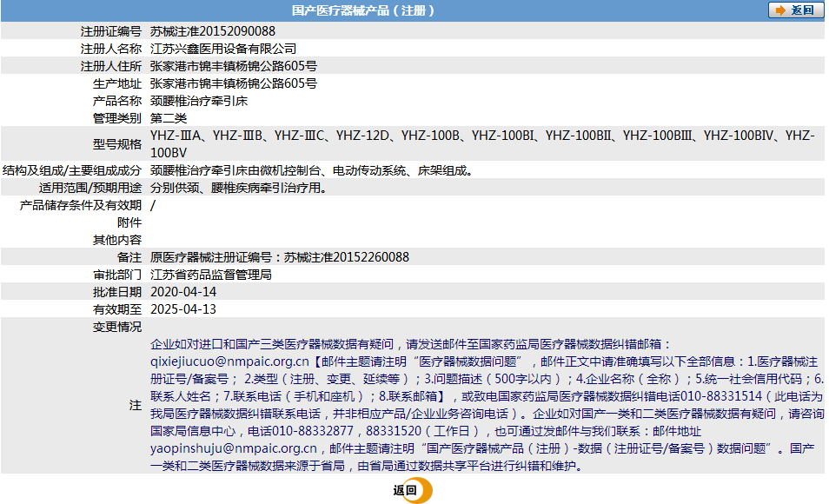The image size is (829, 504).
Task: Click the model spec text starting YHZ-ⅢA
Action: coord(482,144)
